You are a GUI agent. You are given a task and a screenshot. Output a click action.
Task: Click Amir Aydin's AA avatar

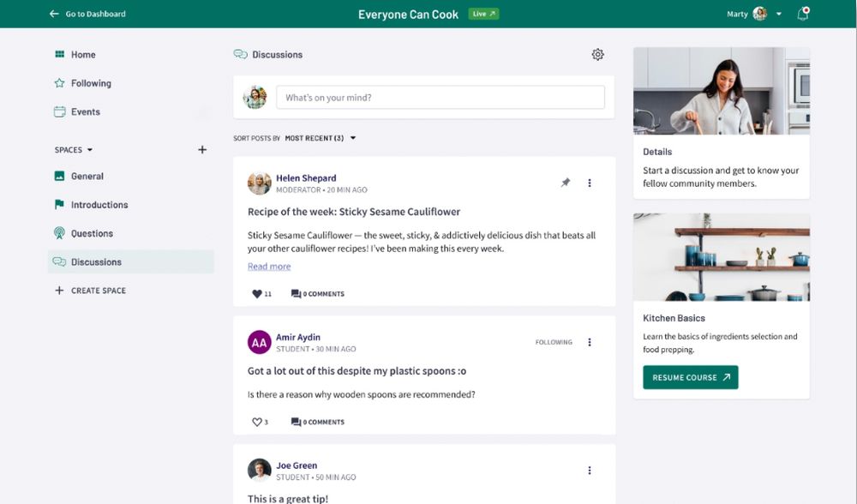click(x=259, y=342)
